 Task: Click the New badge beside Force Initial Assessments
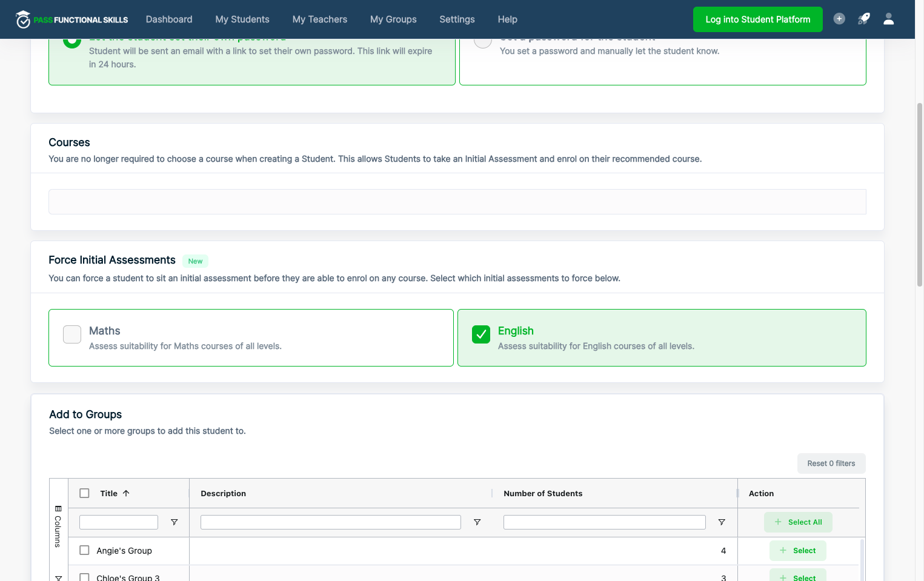pos(195,261)
